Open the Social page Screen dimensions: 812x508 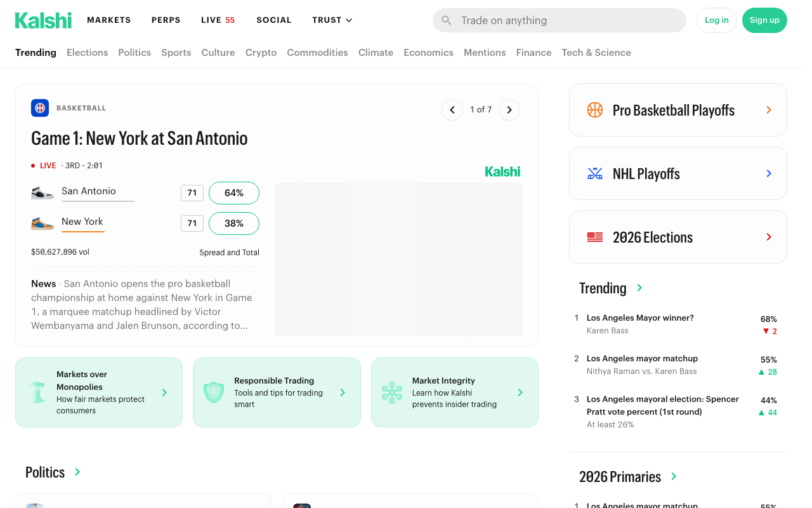(274, 20)
